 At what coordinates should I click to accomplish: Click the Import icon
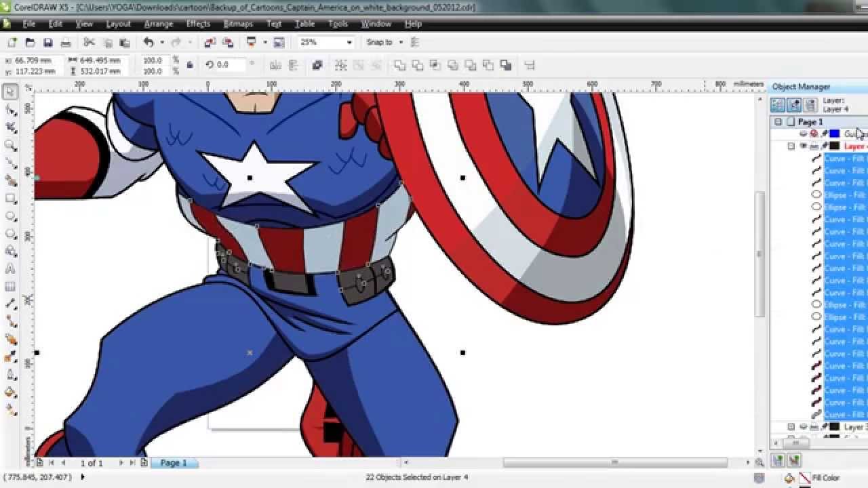(210, 42)
